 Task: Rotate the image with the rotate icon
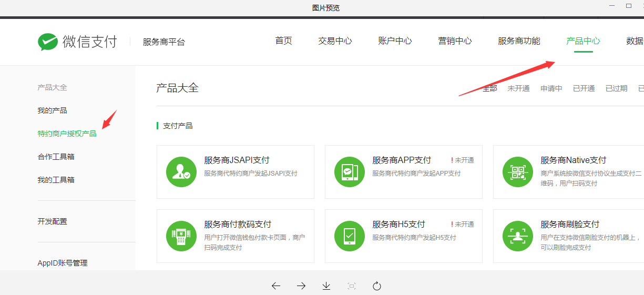pos(377,286)
